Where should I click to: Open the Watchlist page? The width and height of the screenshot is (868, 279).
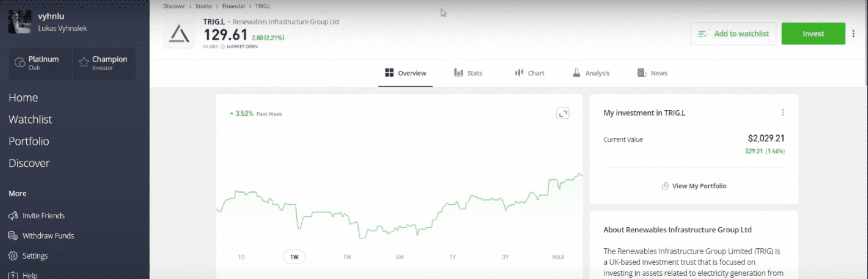tap(30, 120)
